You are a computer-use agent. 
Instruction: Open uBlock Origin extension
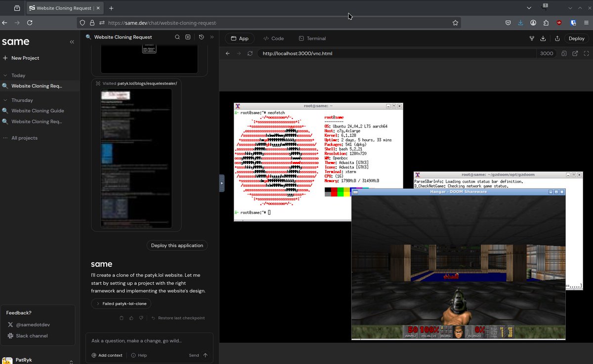click(x=559, y=23)
